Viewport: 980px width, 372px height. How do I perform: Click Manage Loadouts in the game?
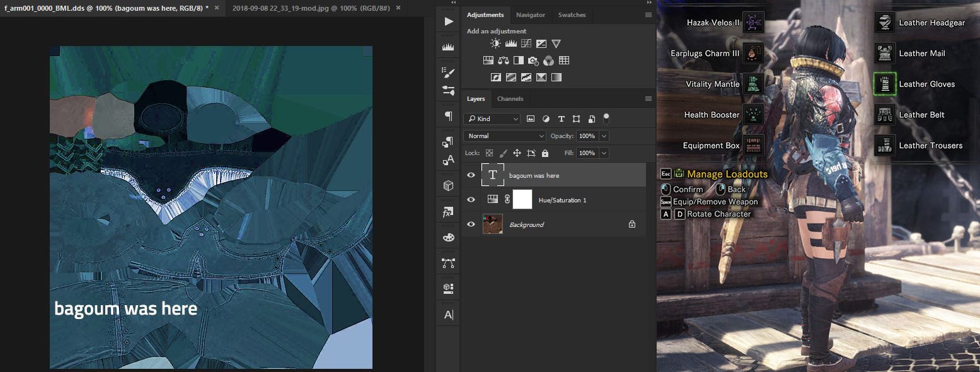[x=727, y=174]
